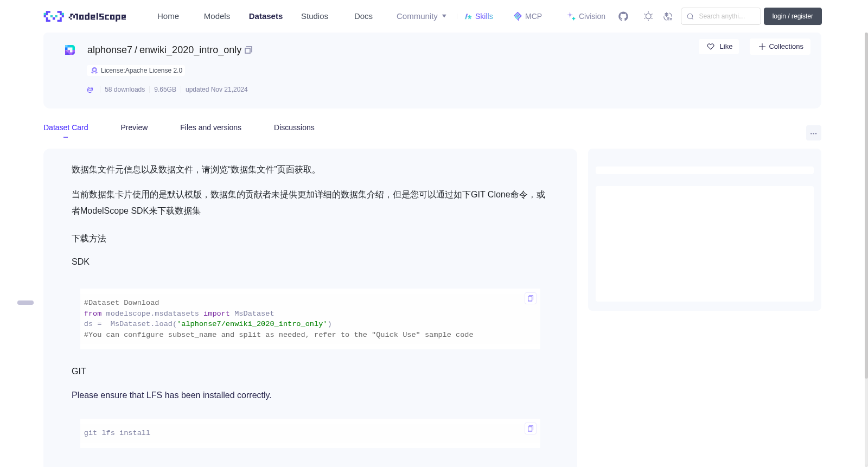Open the GitHub icon link

point(623,16)
